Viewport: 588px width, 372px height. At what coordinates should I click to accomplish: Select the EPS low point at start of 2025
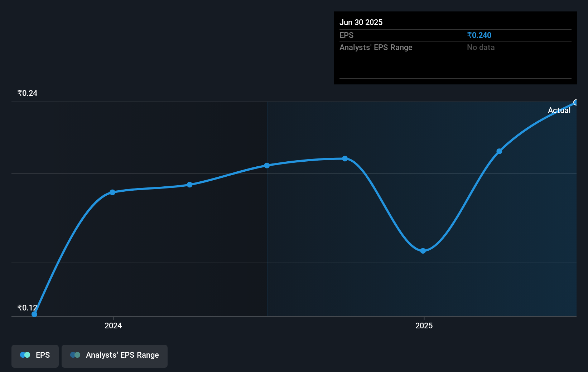[423, 251]
